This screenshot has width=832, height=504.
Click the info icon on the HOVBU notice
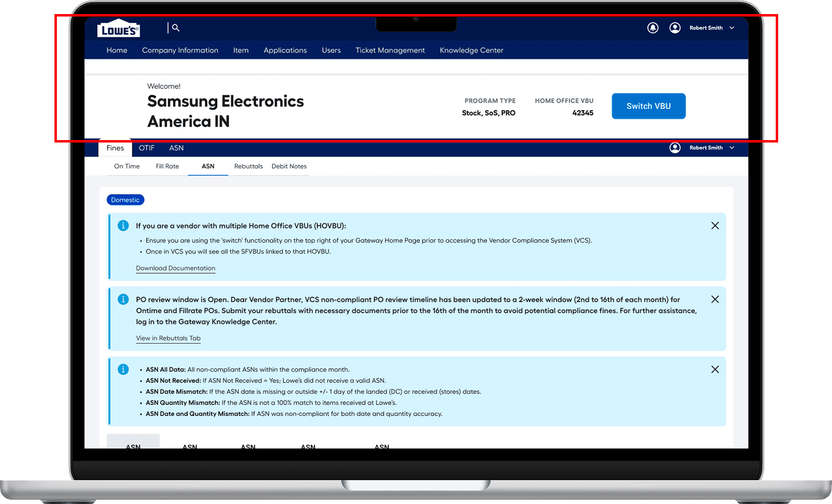(123, 226)
